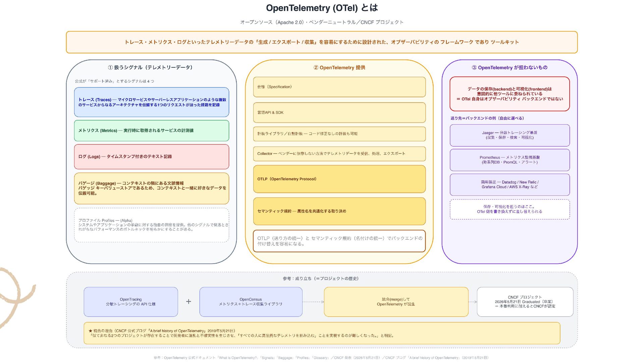This screenshot has width=644, height=362.
Task: Click the plus sign between OpenTracing and OpenCensus
Action: (189, 302)
